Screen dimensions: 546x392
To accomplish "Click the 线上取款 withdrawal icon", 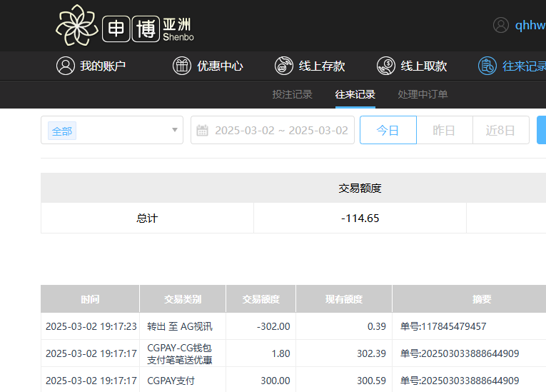I will (x=386, y=66).
